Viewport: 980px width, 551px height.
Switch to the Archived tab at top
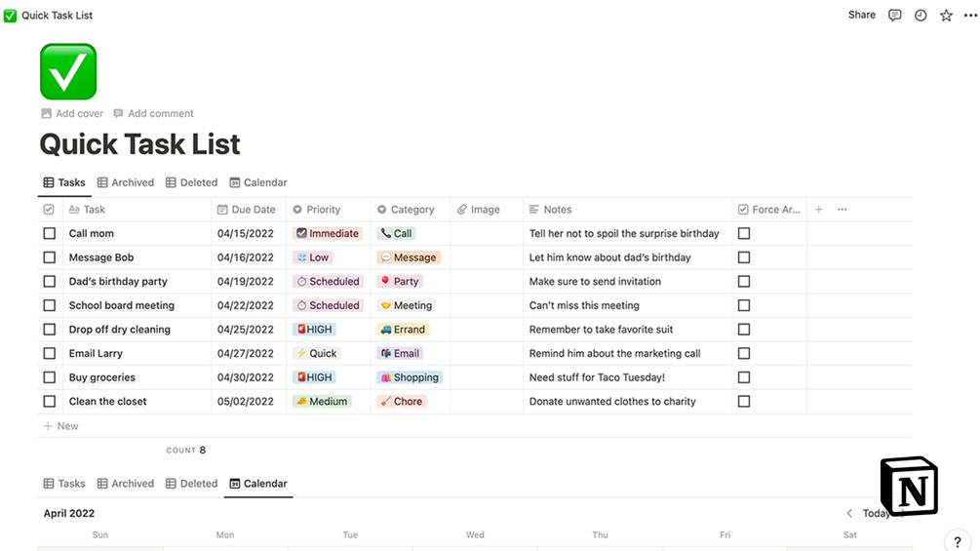coord(126,182)
